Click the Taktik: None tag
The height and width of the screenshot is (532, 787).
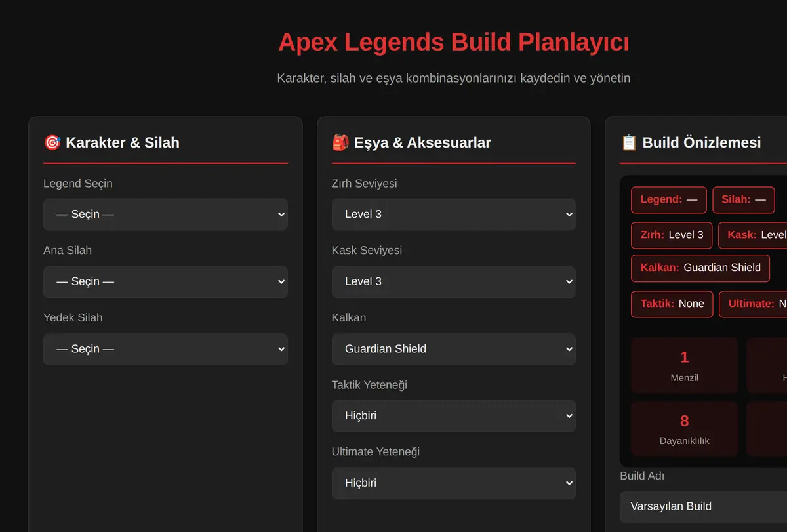[672, 304]
